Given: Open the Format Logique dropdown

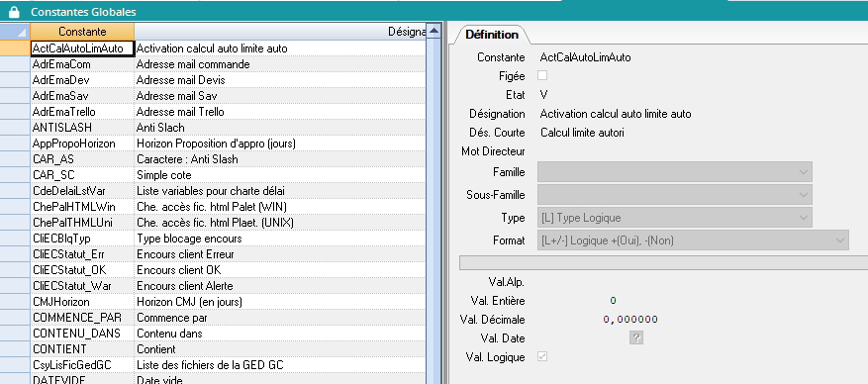Looking at the screenshot, I should (693, 240).
